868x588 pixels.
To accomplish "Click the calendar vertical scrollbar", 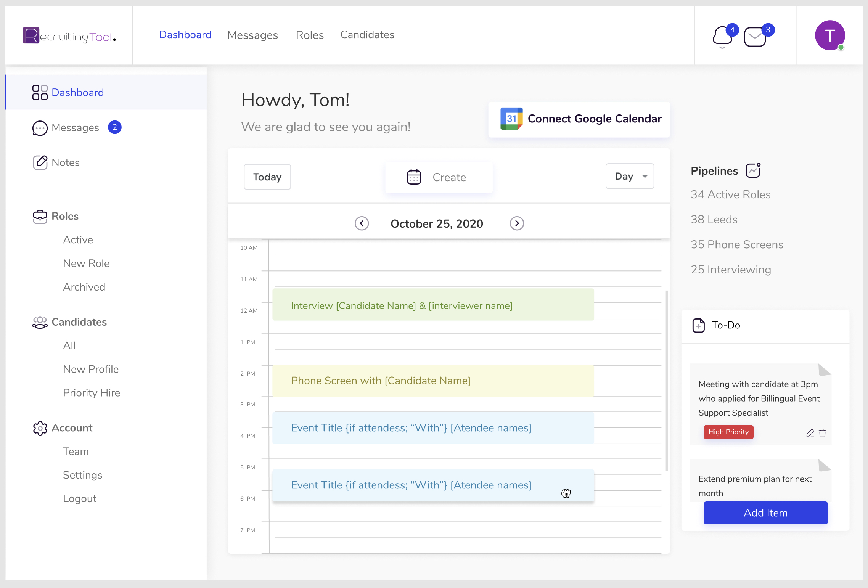I will click(667, 381).
